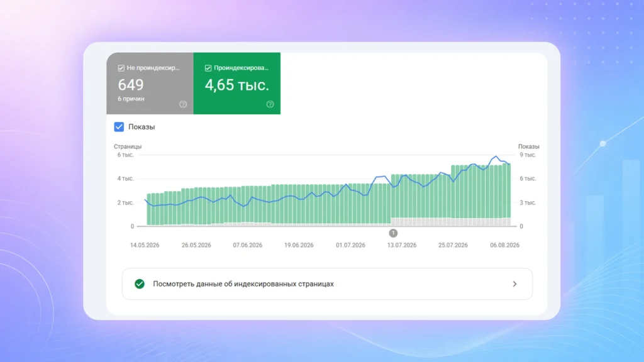The image size is (644, 362).
Task: Click the '6 причин' text
Action: click(x=131, y=99)
